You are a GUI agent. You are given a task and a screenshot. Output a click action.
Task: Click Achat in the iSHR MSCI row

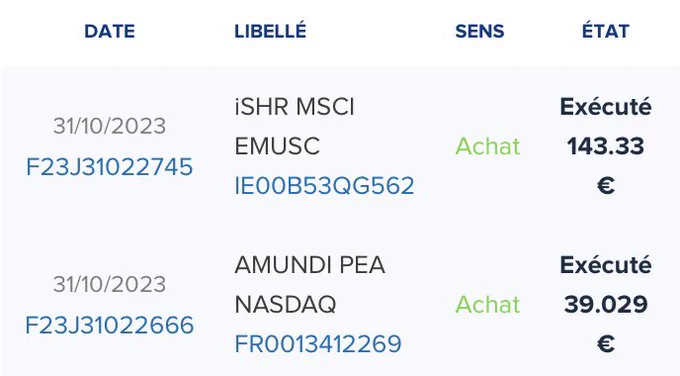(x=487, y=146)
